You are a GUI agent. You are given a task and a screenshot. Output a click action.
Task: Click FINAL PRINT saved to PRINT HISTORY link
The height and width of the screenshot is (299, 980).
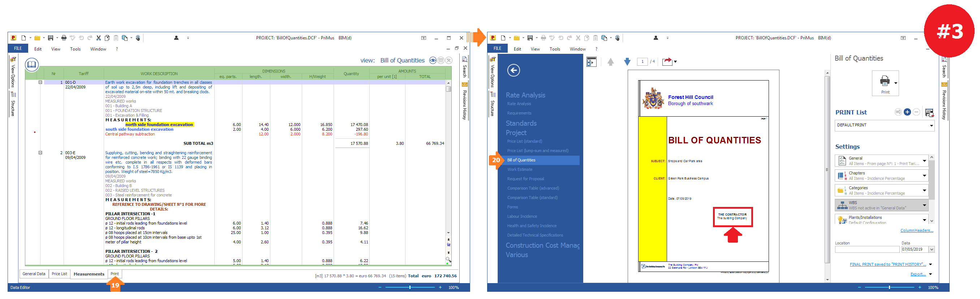pyautogui.click(x=887, y=264)
